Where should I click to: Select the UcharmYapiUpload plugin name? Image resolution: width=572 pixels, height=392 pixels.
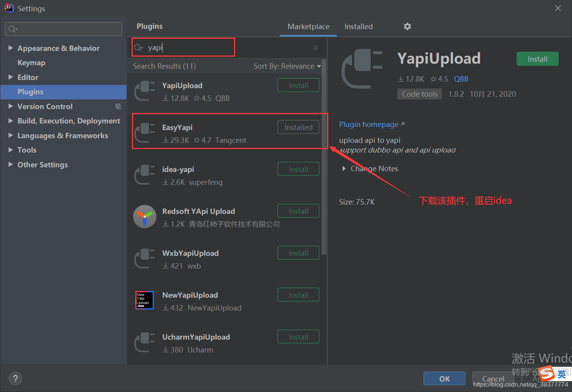(196, 337)
